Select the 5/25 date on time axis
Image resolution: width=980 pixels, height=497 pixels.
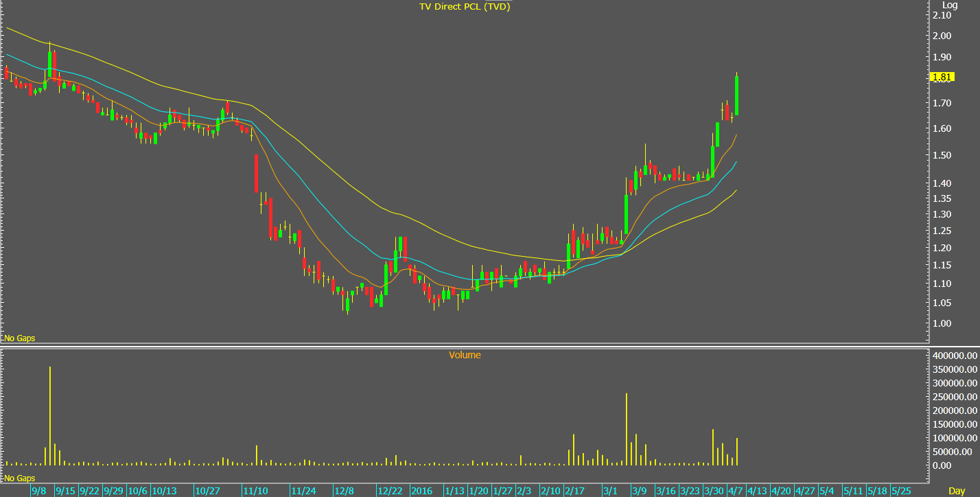901,491
